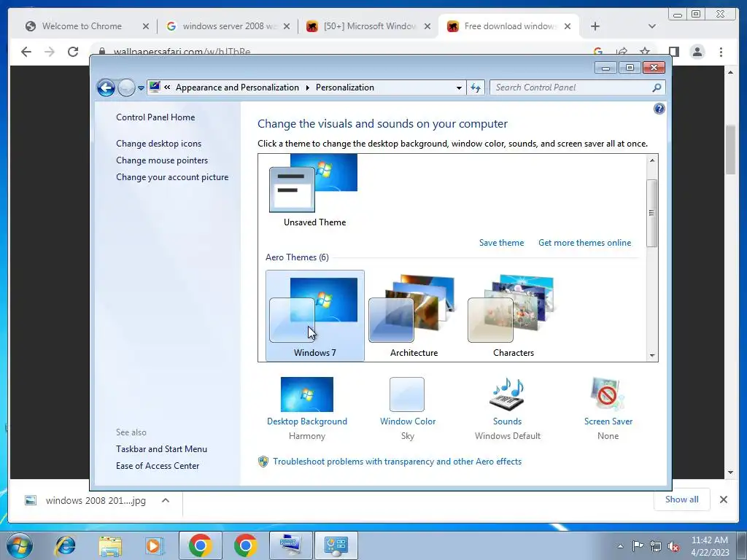Expand the address bar history dropdown
The image size is (747, 560).
(x=459, y=87)
